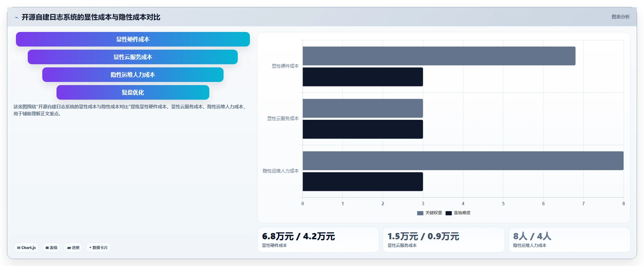Click the x-axis tick label 0
The width and height of the screenshot is (644, 266).
click(x=303, y=204)
